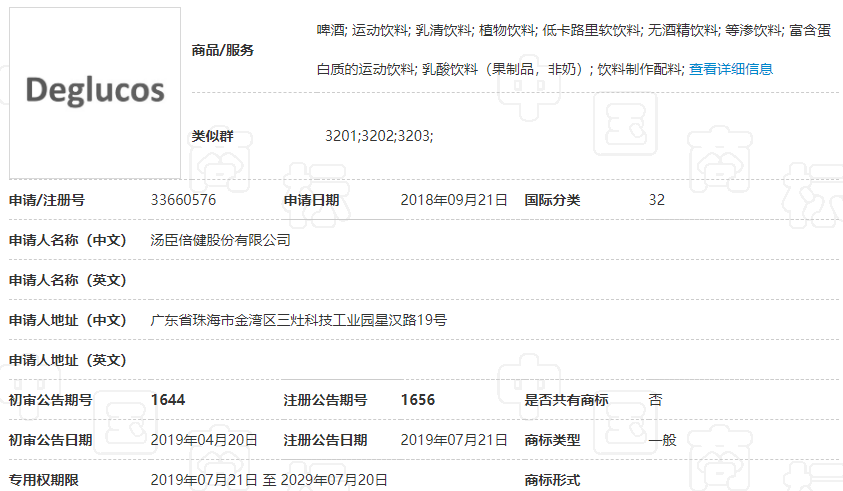Click the Deglucos trademark image
Viewport: 843px width, 491px height.
(x=95, y=92)
